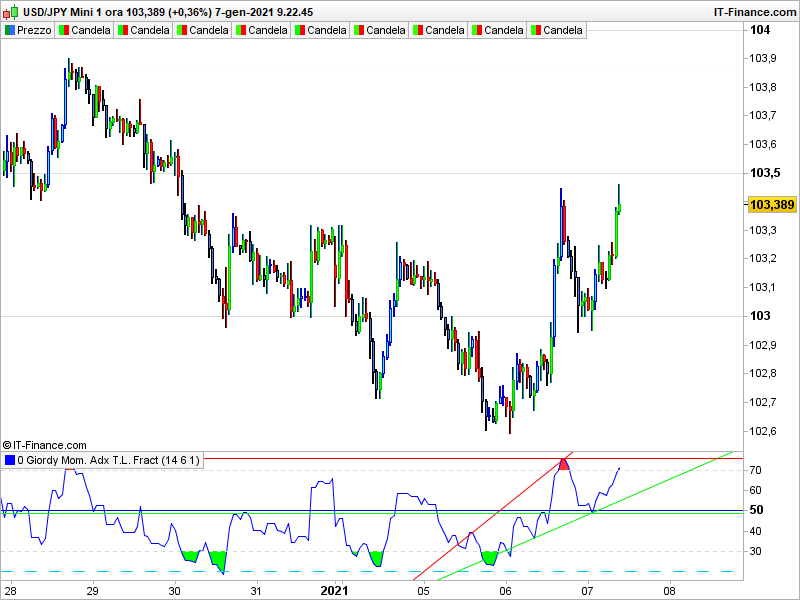Click the 102,6 price axis label
The image size is (800, 600).
pyautogui.click(x=763, y=431)
